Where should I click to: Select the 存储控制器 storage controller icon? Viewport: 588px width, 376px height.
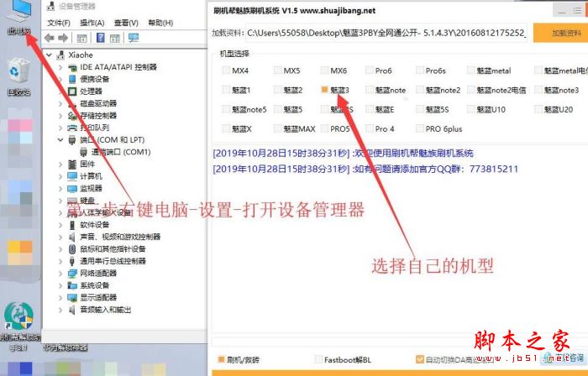pyautogui.click(x=72, y=116)
